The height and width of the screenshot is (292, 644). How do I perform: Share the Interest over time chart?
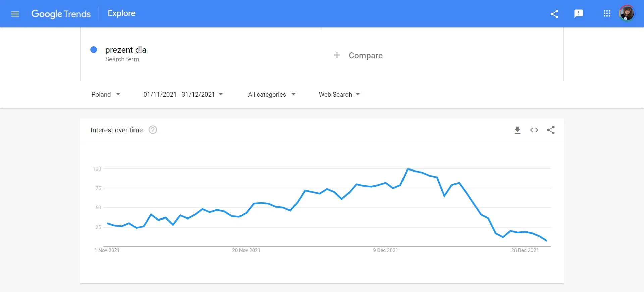coord(551,130)
